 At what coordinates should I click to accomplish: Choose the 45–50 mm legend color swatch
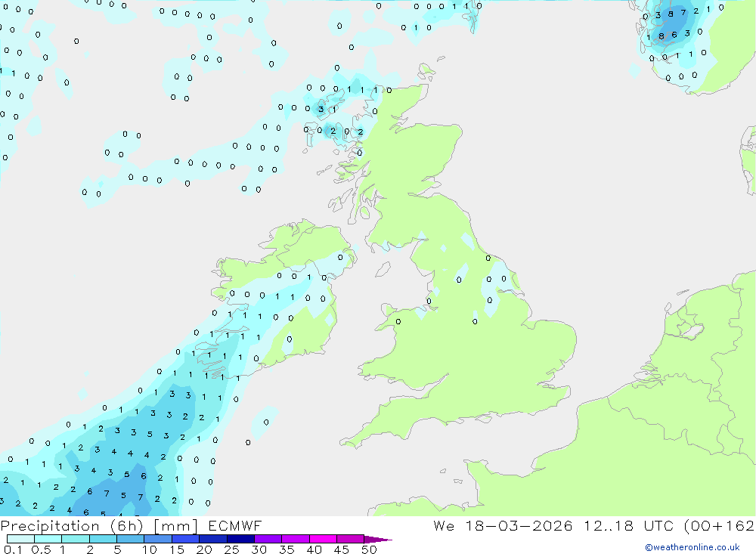pos(351,539)
